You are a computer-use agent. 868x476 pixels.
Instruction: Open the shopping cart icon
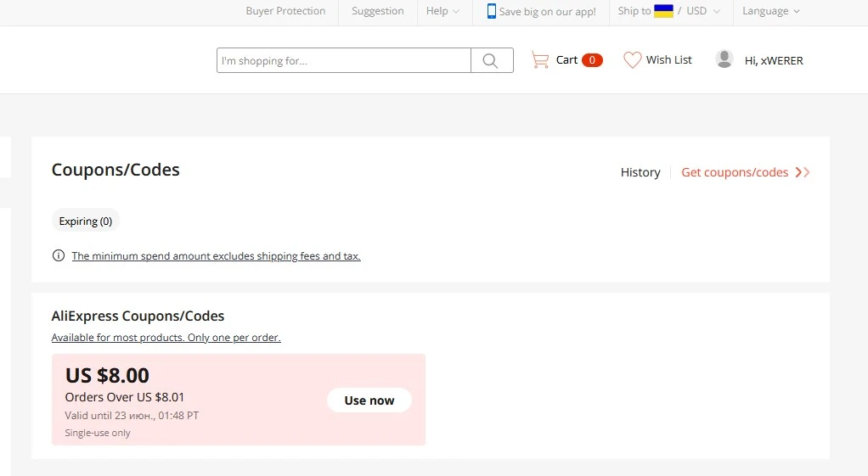539,59
